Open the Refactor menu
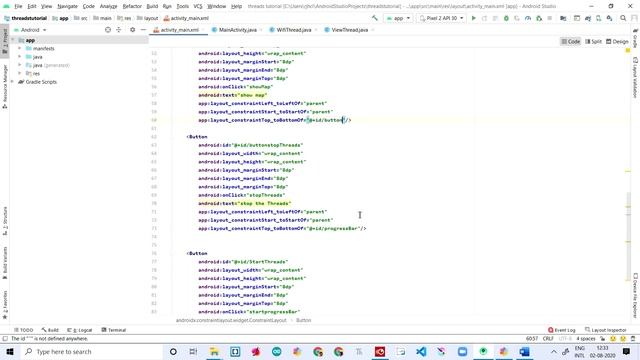This screenshot has width=640, height=360. (x=132, y=6)
